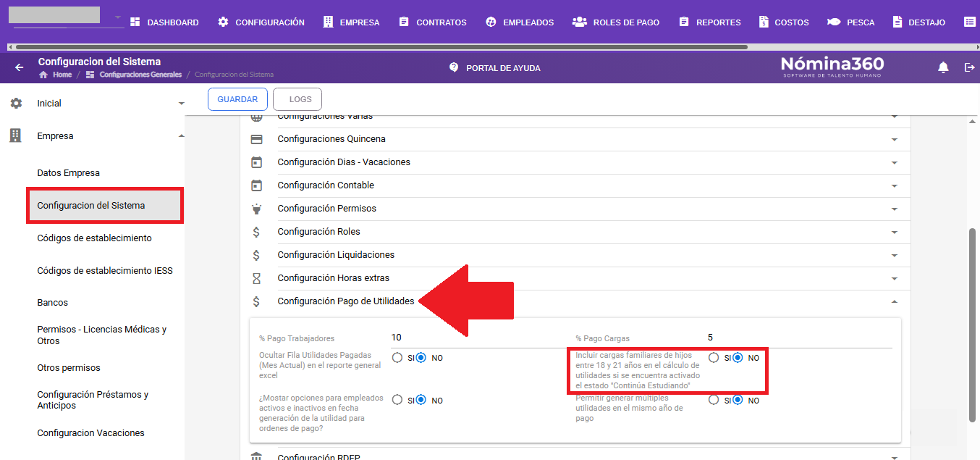Click the Configuración Dias - Vacaciones calendar icon

256,162
